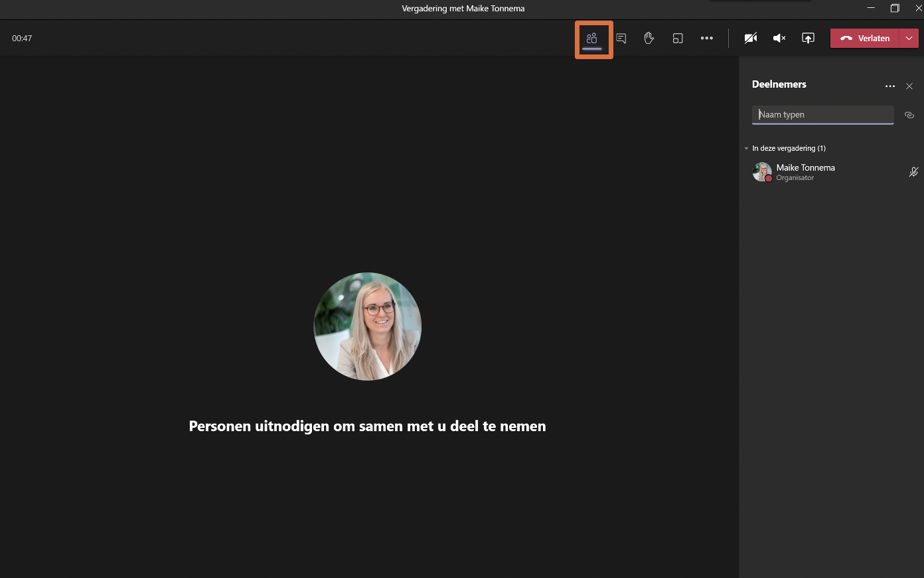Toggle the participants panel icon
The height and width of the screenshot is (578, 924).
pyautogui.click(x=592, y=39)
